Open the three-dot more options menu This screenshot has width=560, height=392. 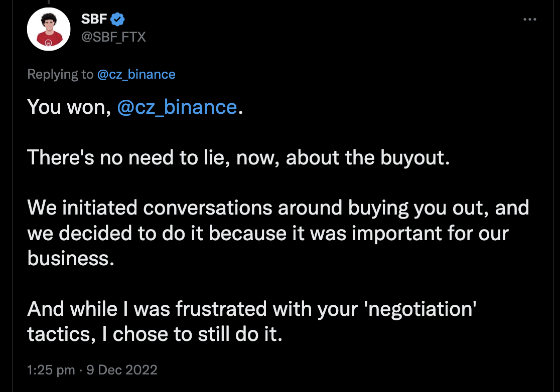click(x=530, y=20)
